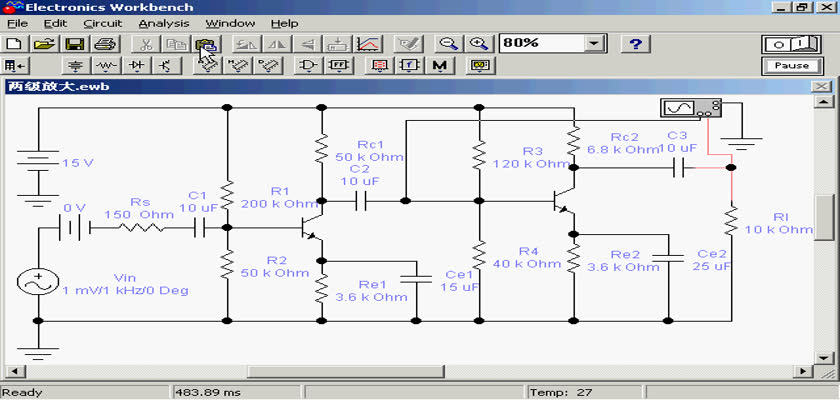Zoom in with plus magnifier
Image resolution: width=840 pixels, height=400 pixels.
pyautogui.click(x=479, y=43)
